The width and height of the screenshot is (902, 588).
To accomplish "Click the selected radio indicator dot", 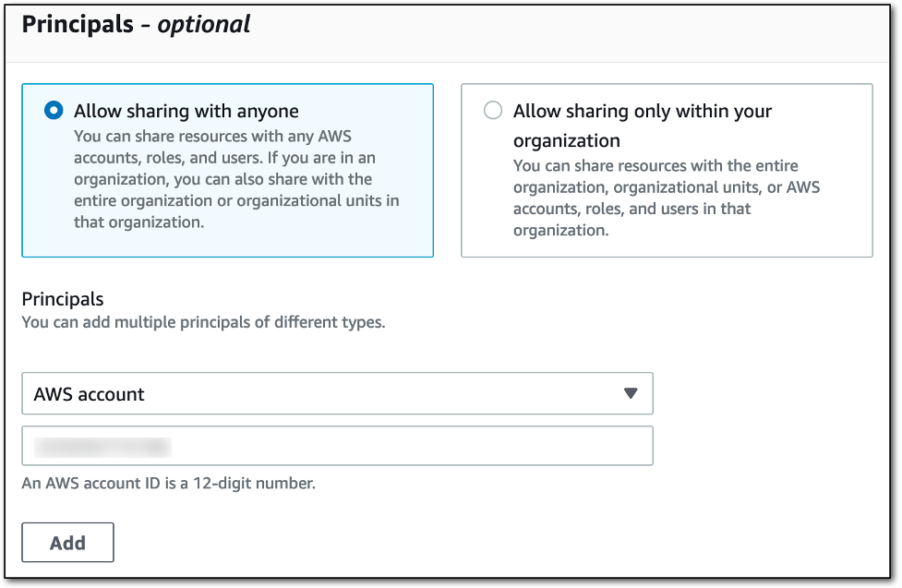I will pos(55,110).
